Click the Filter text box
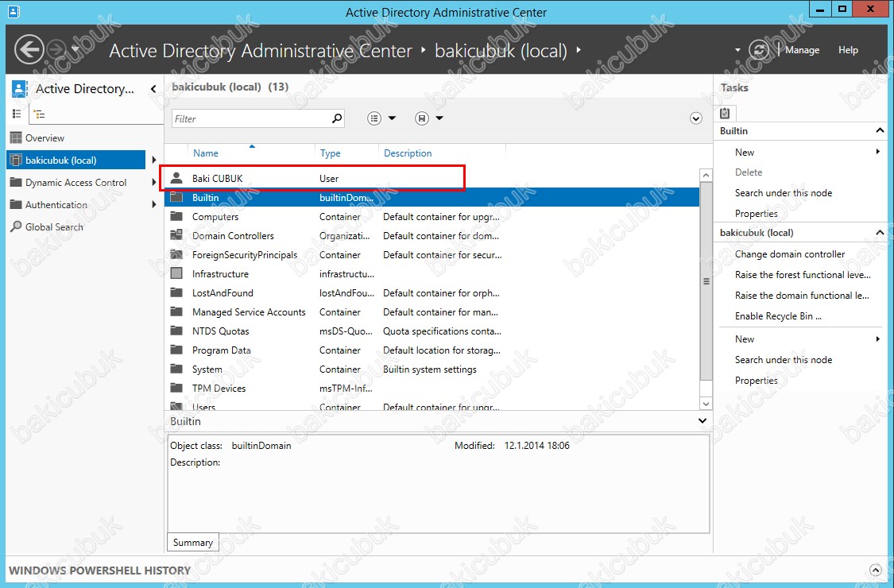This screenshot has height=588, width=894. pyautogui.click(x=251, y=118)
